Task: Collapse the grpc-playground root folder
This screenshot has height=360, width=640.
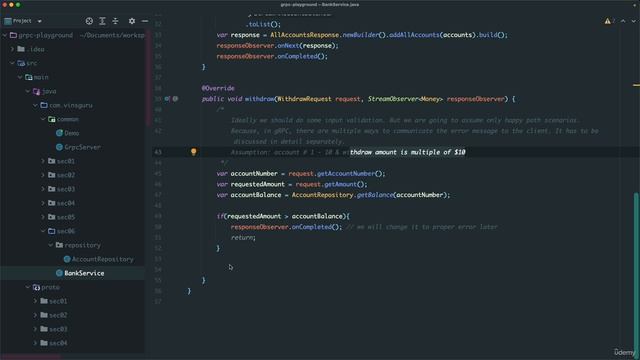Action: 5,36
